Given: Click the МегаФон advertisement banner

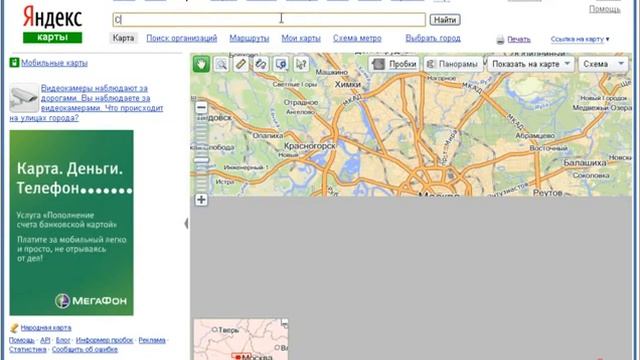Looking at the screenshot, I should point(71,222).
